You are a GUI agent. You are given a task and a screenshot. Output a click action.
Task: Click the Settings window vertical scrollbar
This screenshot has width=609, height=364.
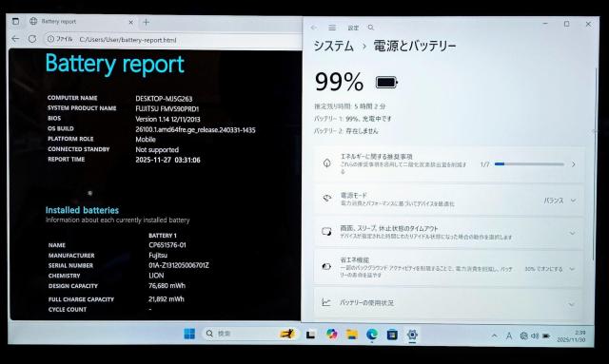[x=595, y=165]
